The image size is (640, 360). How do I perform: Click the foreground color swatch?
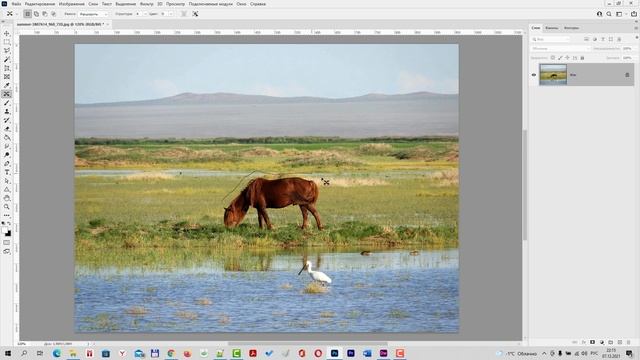pyautogui.click(x=5, y=231)
